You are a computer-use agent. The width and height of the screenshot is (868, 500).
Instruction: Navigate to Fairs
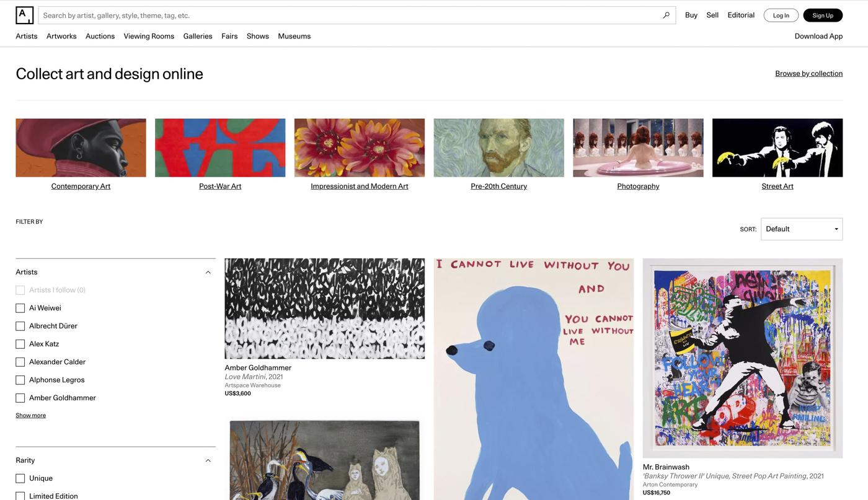tap(229, 36)
